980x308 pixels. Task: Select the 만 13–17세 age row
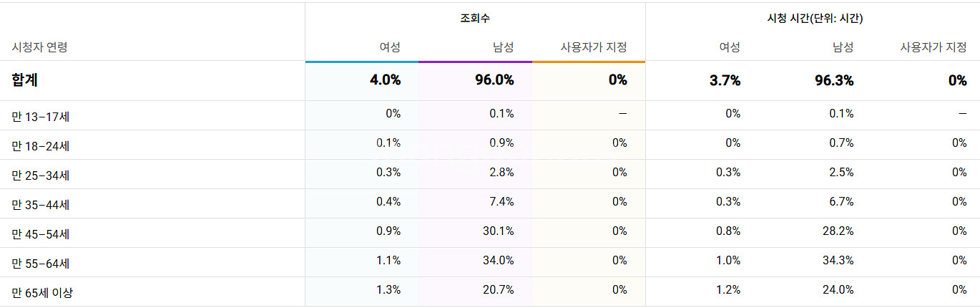pyautogui.click(x=42, y=116)
